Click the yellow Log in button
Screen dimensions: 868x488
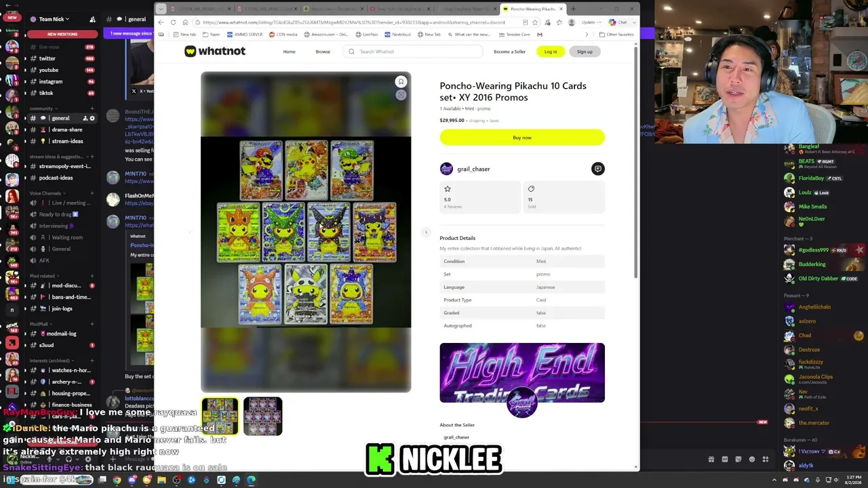[x=550, y=52]
